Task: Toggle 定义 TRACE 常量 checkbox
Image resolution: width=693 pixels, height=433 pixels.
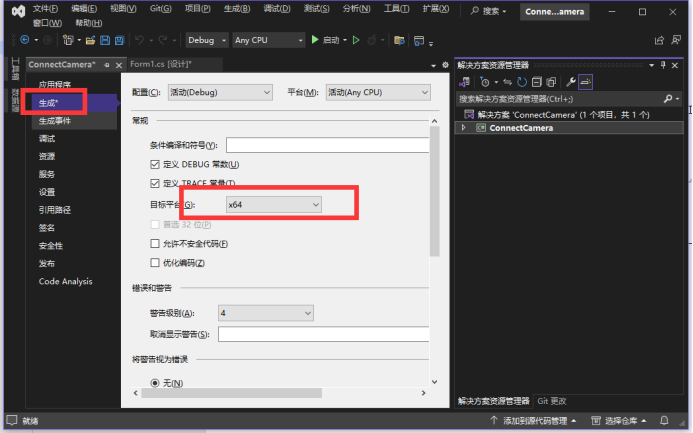Action: pyautogui.click(x=155, y=183)
